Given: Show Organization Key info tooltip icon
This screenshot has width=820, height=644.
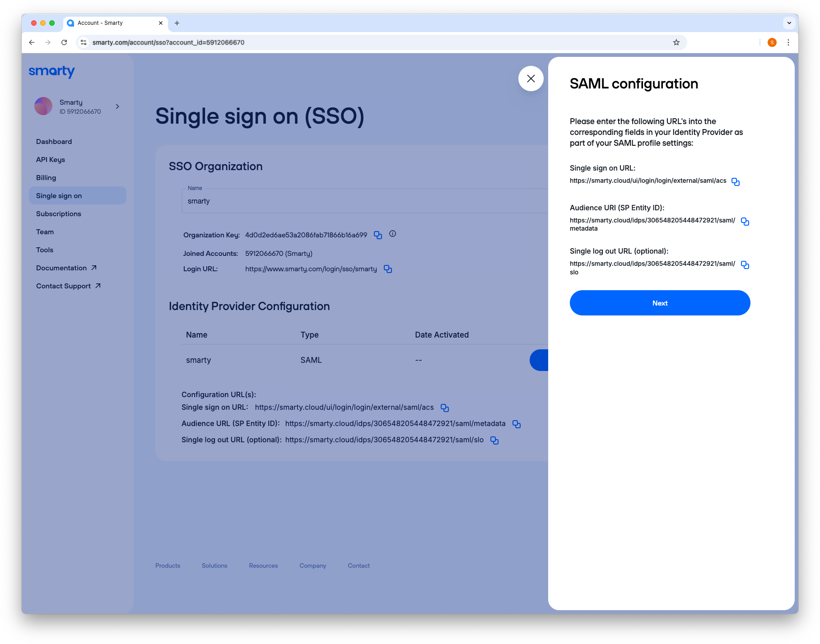Looking at the screenshot, I should click(x=392, y=234).
